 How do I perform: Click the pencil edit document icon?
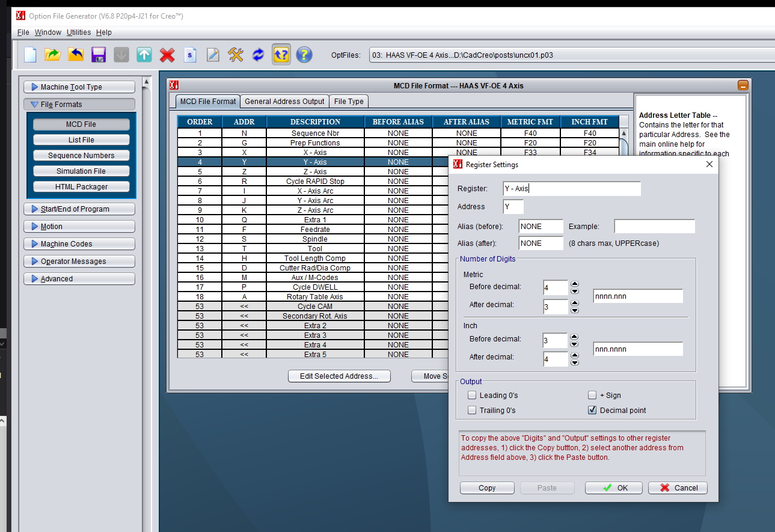point(213,55)
